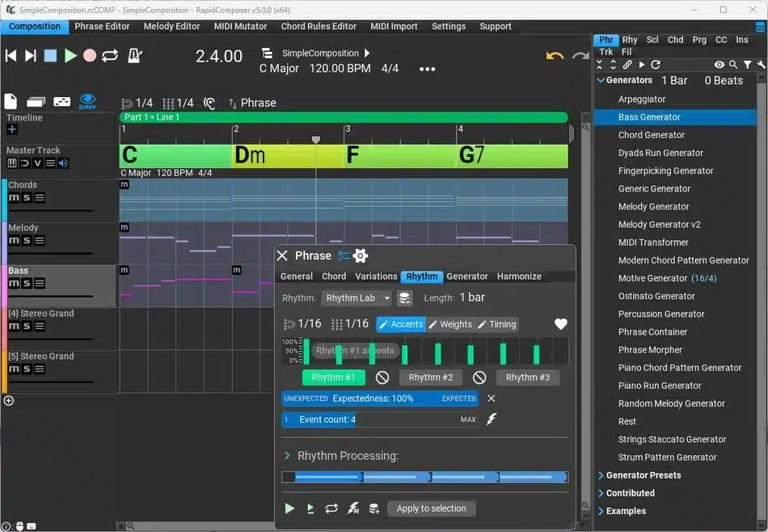Click the heart favorite icon in Rhythm tab
The width and height of the screenshot is (768, 532).
click(560, 324)
